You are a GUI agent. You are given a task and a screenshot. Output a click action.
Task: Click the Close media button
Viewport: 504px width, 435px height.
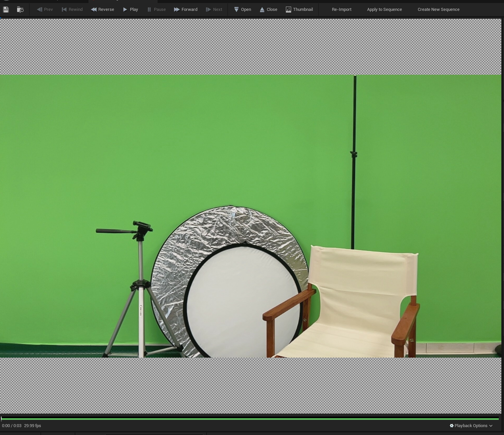[x=268, y=10]
